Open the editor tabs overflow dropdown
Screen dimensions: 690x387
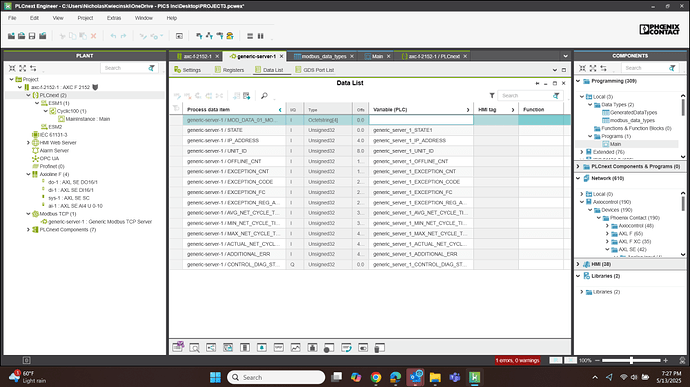tap(565, 56)
